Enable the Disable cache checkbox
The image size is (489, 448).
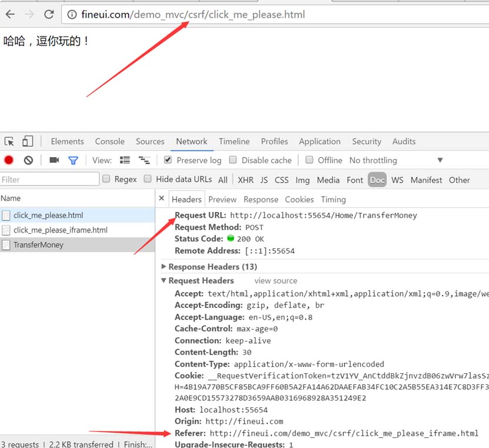(x=232, y=160)
